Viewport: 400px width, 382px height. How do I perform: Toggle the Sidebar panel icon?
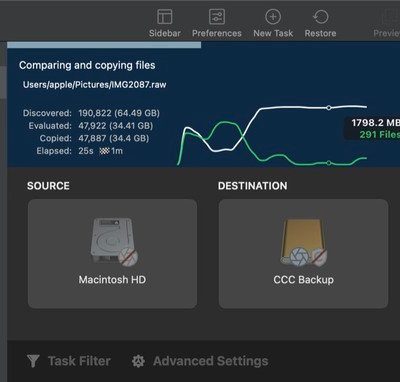point(165,16)
